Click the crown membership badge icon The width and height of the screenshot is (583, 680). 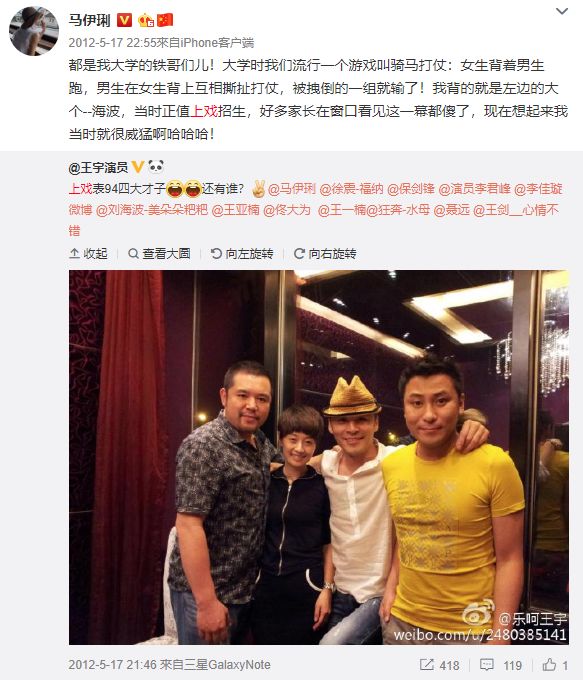(x=146, y=20)
